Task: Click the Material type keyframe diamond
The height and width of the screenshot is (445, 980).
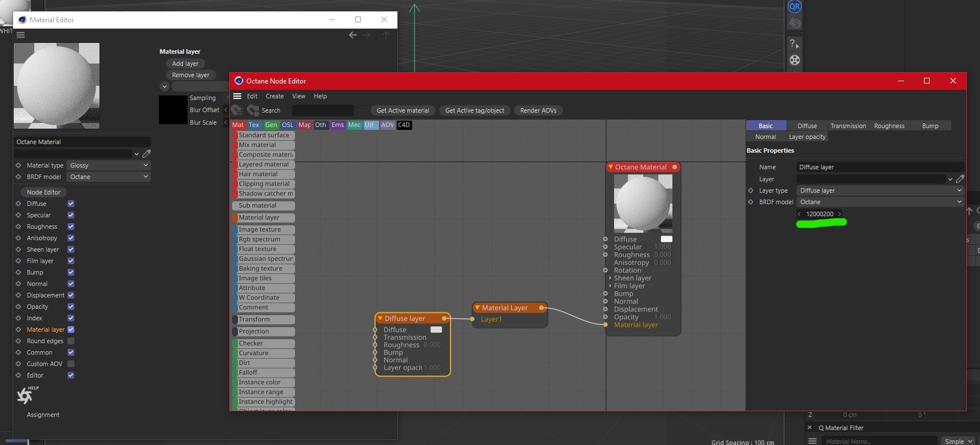Action: (18, 165)
